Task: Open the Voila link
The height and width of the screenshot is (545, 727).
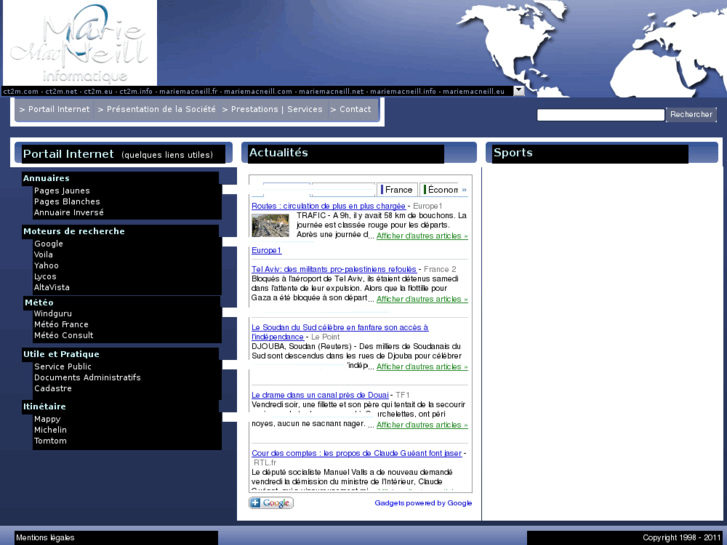Action: pyautogui.click(x=43, y=255)
